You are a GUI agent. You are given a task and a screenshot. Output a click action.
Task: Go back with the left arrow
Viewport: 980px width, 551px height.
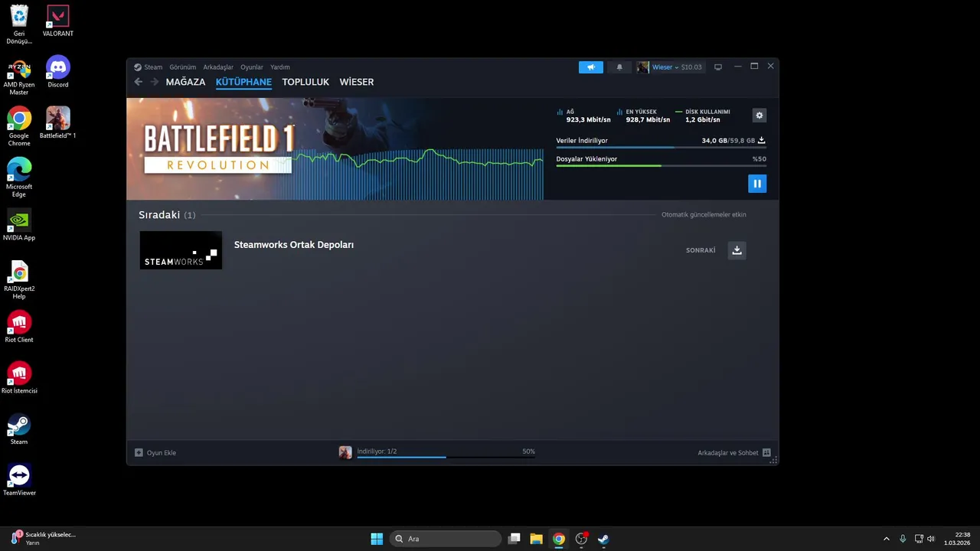139,82
